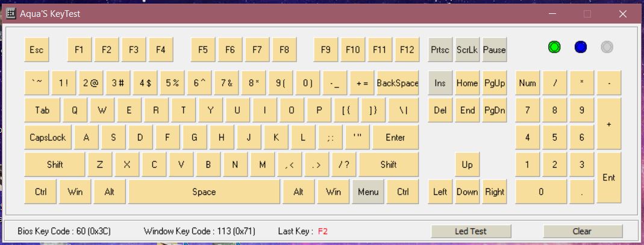Click the slash question mark key button
This screenshot has height=245, width=644.
pyautogui.click(x=344, y=164)
